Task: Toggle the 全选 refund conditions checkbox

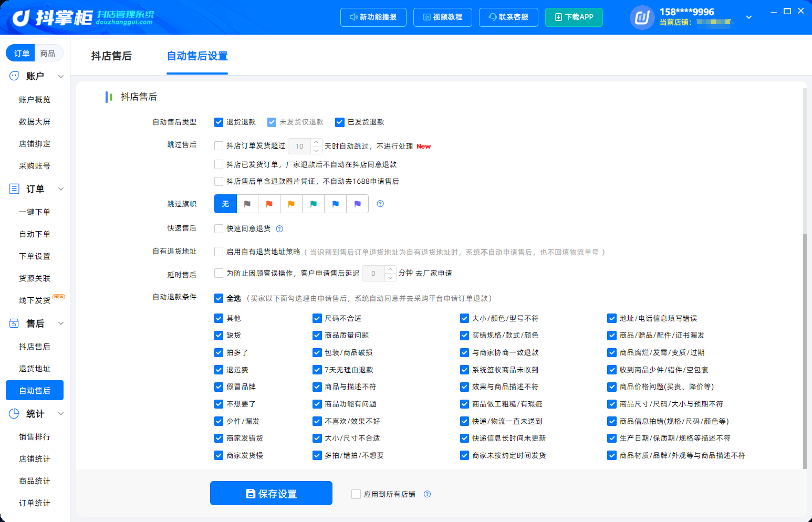Action: tap(219, 298)
